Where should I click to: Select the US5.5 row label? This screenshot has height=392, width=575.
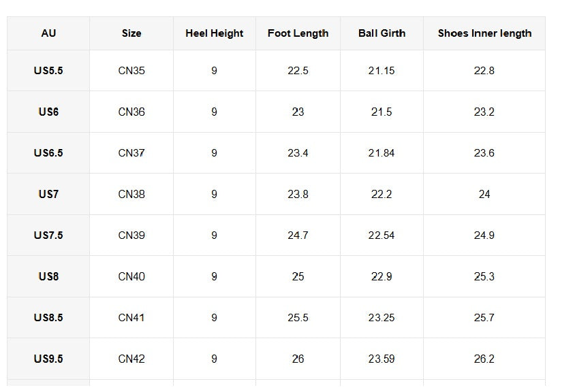point(48,71)
